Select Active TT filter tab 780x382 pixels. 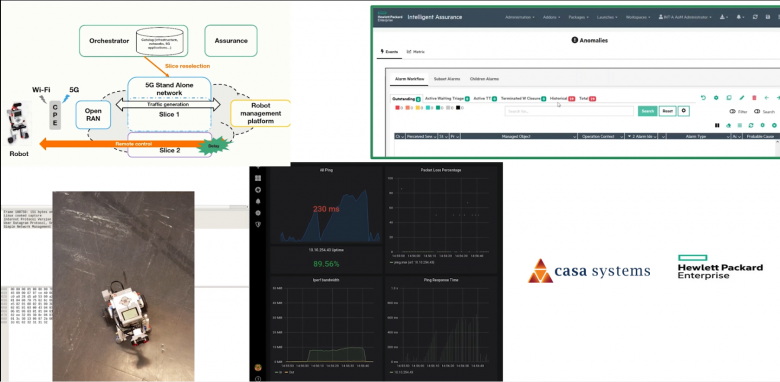pos(485,99)
